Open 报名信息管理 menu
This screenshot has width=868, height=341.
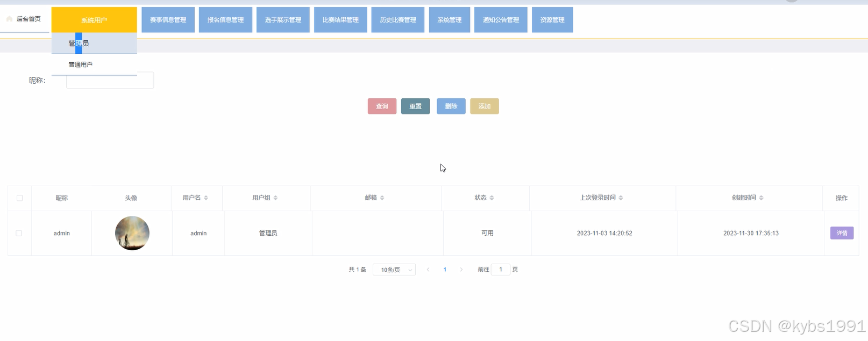[225, 20]
